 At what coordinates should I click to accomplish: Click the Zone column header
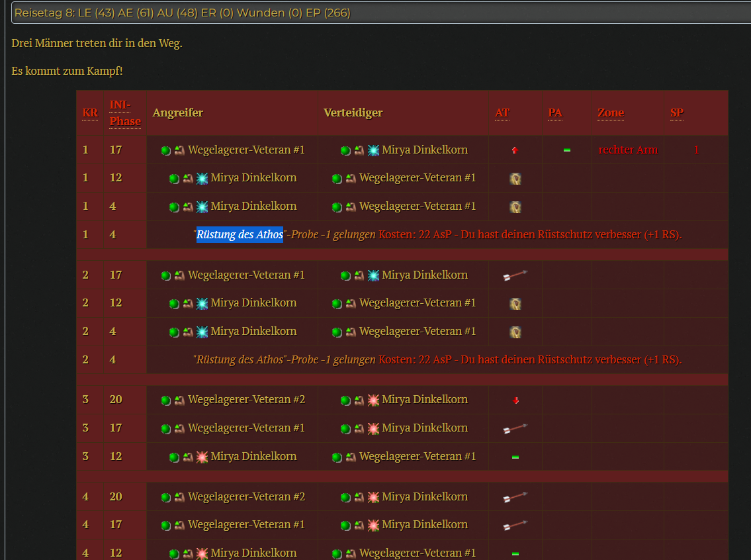point(610,113)
